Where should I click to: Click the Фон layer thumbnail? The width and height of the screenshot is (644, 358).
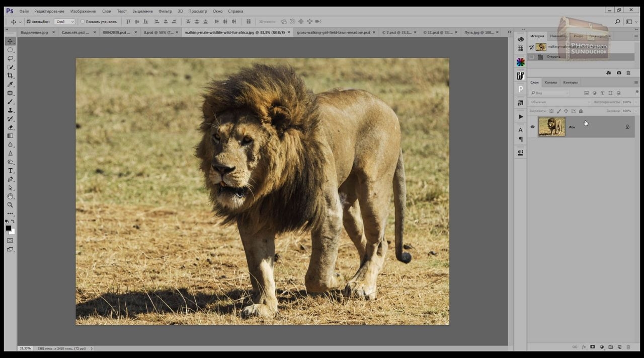tap(552, 127)
